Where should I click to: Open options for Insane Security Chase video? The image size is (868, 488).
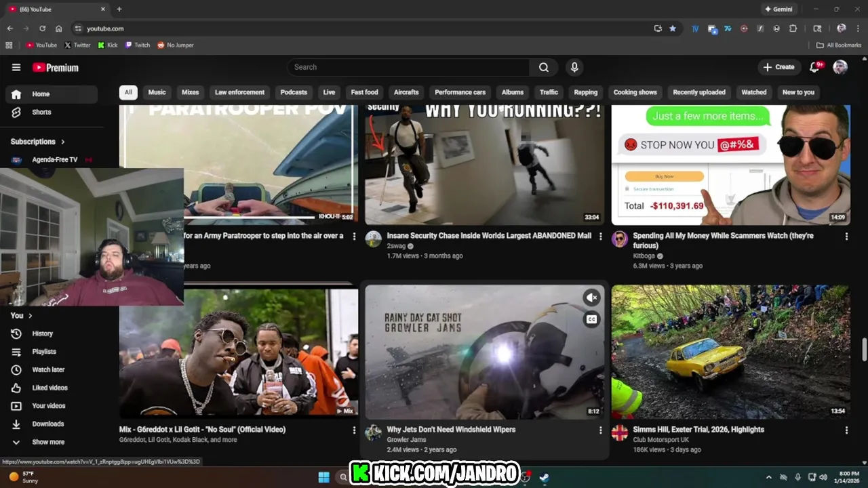(x=600, y=237)
